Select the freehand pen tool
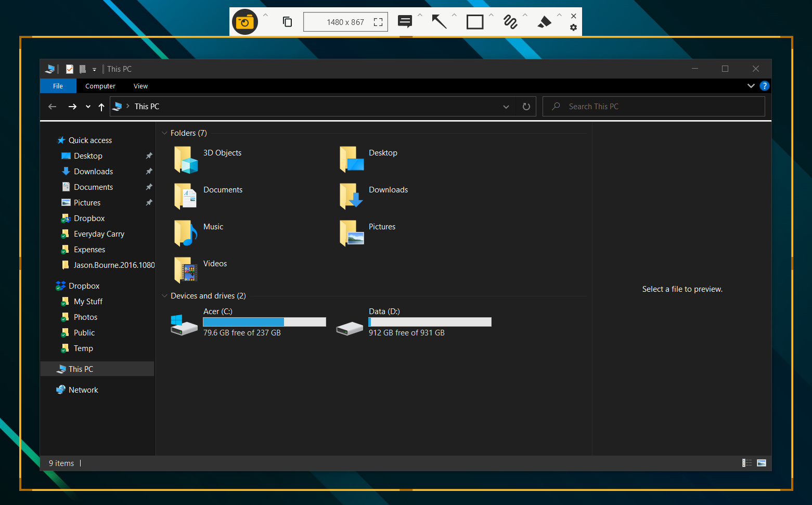812x505 pixels. coord(510,22)
